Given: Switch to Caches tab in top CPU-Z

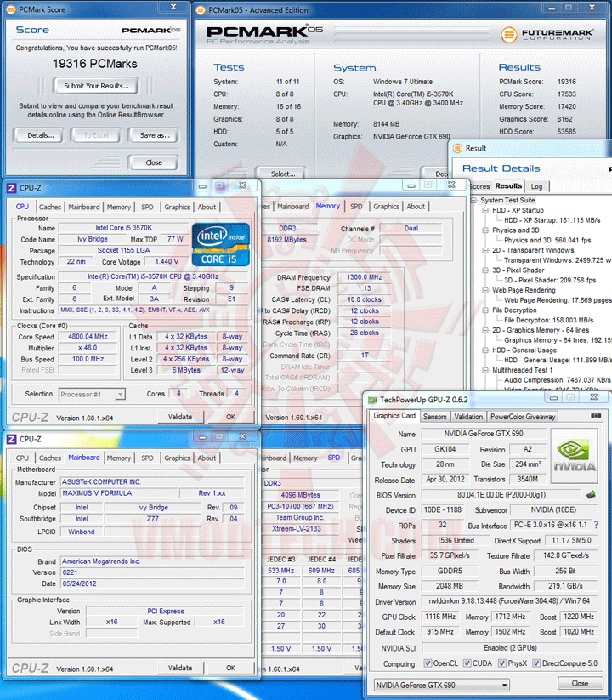Looking at the screenshot, I should tap(50, 208).
